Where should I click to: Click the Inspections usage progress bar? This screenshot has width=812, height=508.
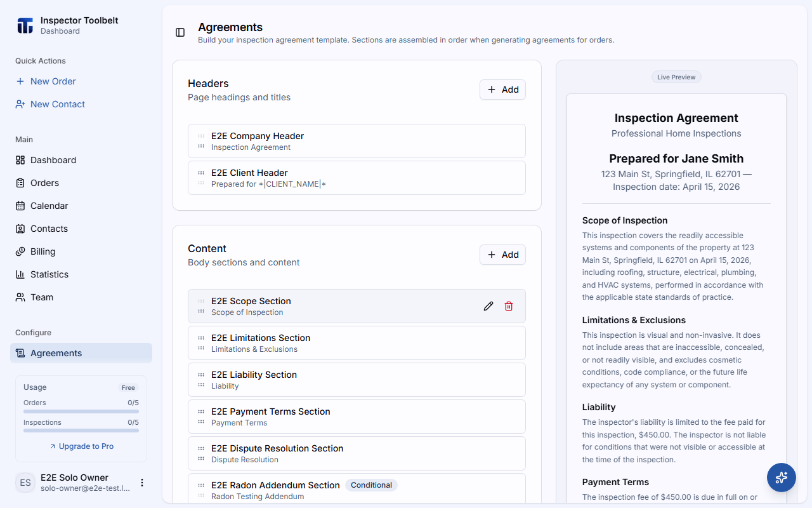(81, 431)
